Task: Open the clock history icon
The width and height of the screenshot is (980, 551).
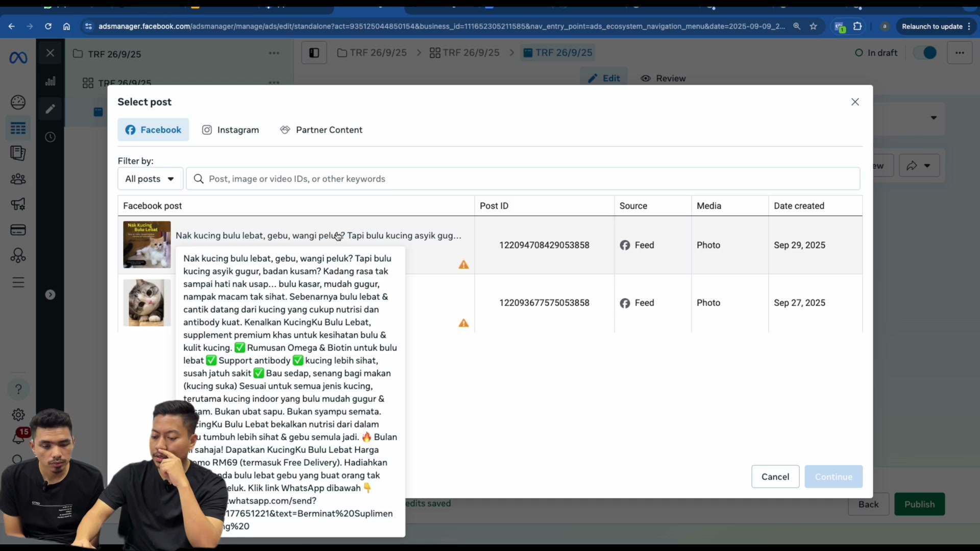Action: pos(50,137)
